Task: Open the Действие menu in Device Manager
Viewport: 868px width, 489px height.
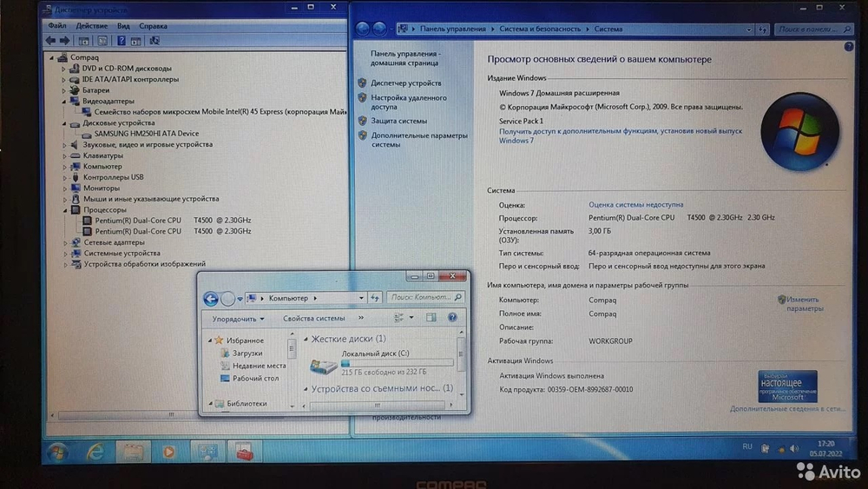Action: click(x=91, y=26)
